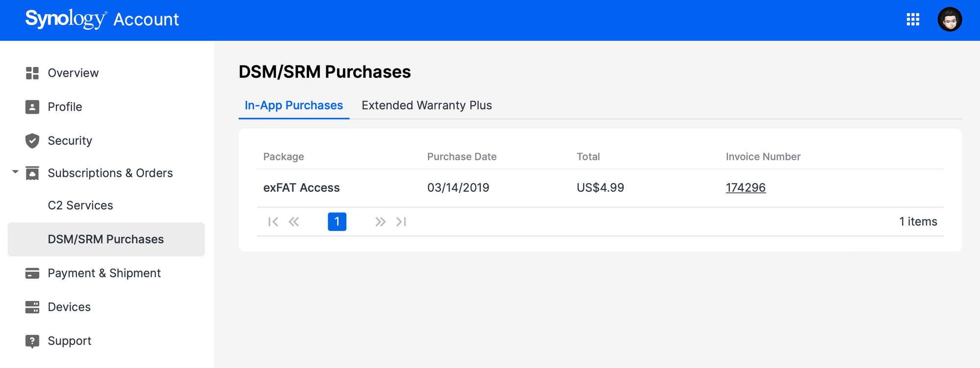Go to next page with double chevron
Image resolution: width=980 pixels, height=368 pixels.
tap(380, 222)
